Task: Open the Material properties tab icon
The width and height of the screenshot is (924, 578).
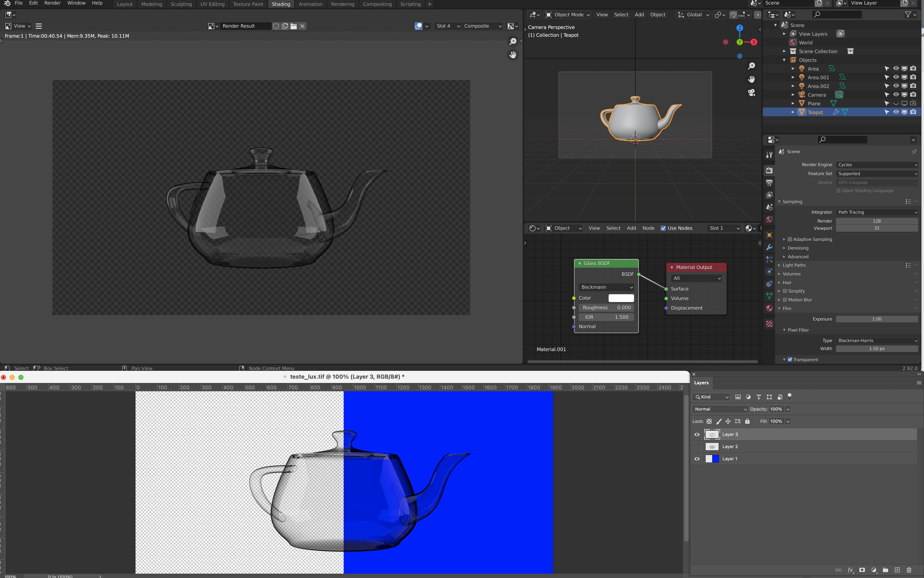Action: coord(769,308)
